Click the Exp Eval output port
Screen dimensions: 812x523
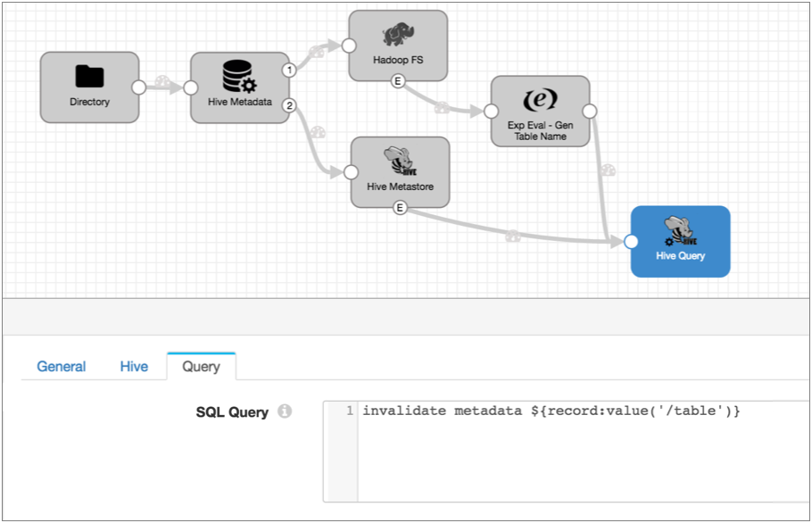coord(589,112)
